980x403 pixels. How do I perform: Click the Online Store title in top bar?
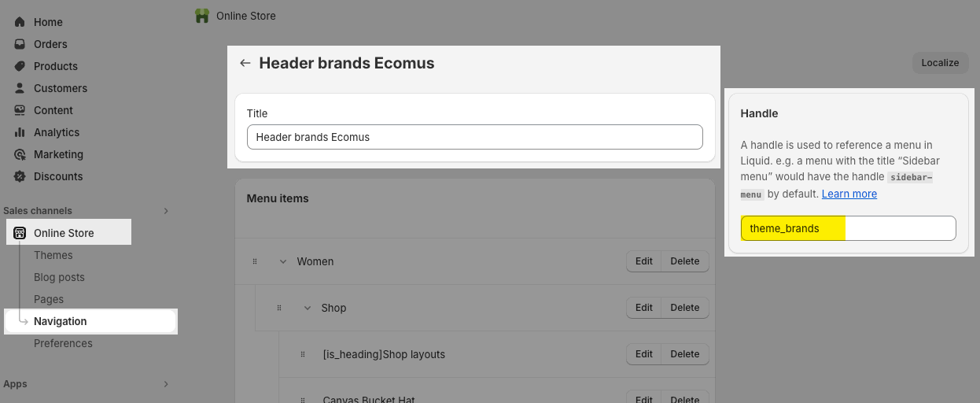(x=246, y=16)
